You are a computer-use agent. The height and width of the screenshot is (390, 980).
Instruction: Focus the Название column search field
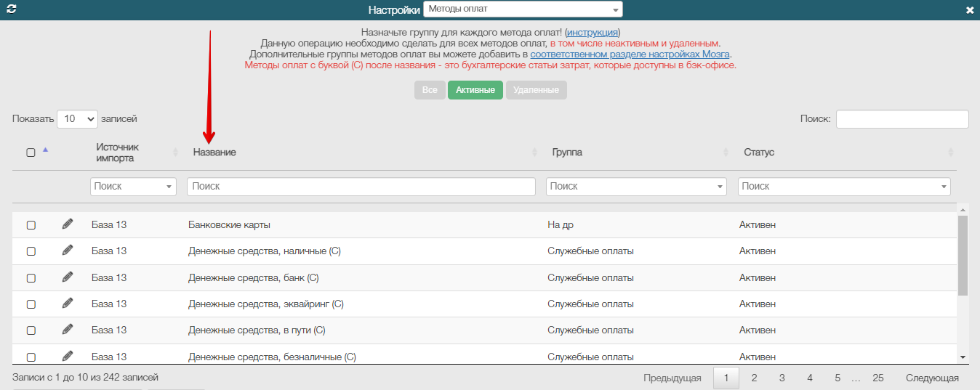click(x=361, y=187)
